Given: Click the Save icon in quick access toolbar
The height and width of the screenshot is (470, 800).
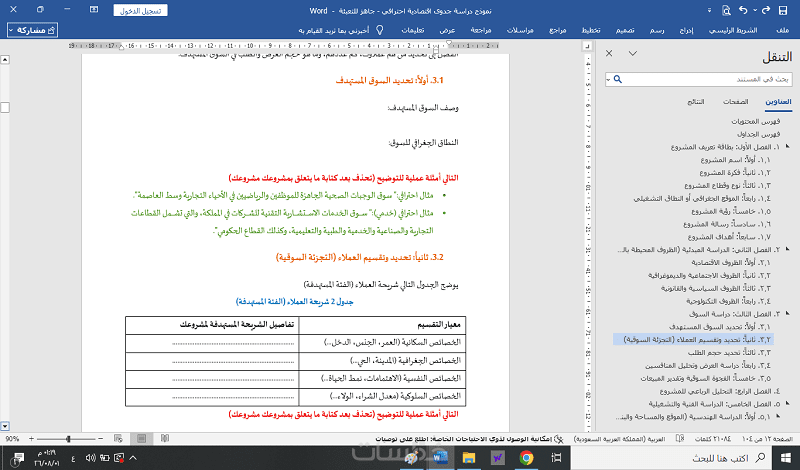Looking at the screenshot, I should tap(783, 10).
